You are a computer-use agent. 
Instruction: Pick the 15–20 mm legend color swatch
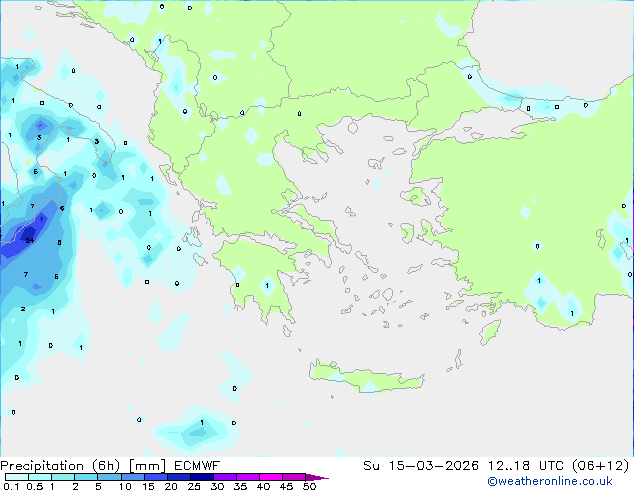(x=155, y=477)
